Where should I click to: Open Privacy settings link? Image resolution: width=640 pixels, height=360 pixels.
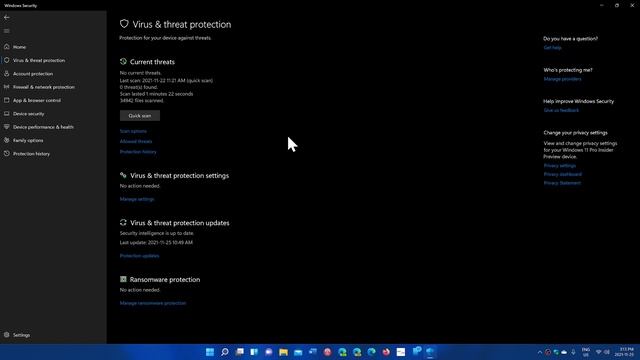click(x=560, y=166)
